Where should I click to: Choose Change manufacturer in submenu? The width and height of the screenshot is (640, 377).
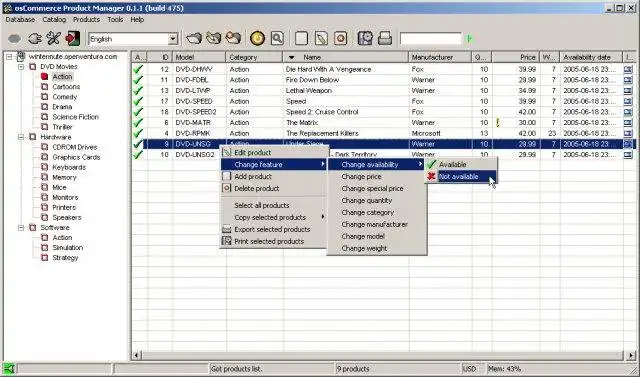point(377,224)
